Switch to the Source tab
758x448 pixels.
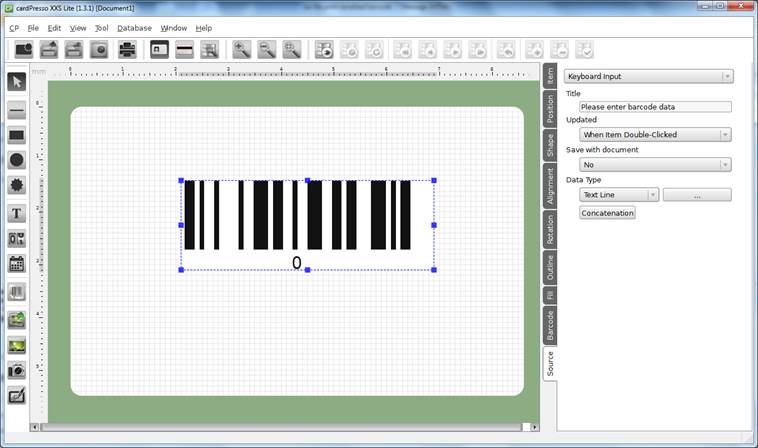550,364
